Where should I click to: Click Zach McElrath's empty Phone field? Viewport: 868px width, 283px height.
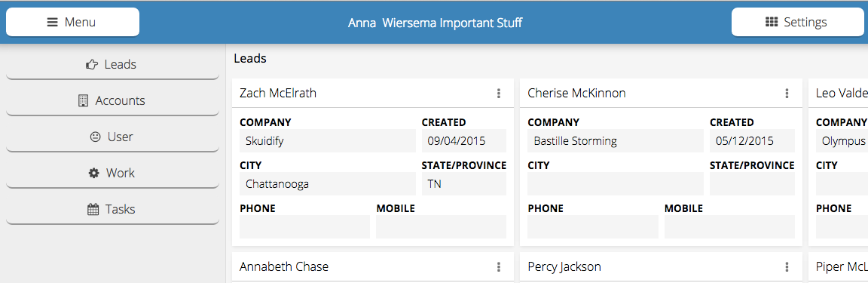304,227
